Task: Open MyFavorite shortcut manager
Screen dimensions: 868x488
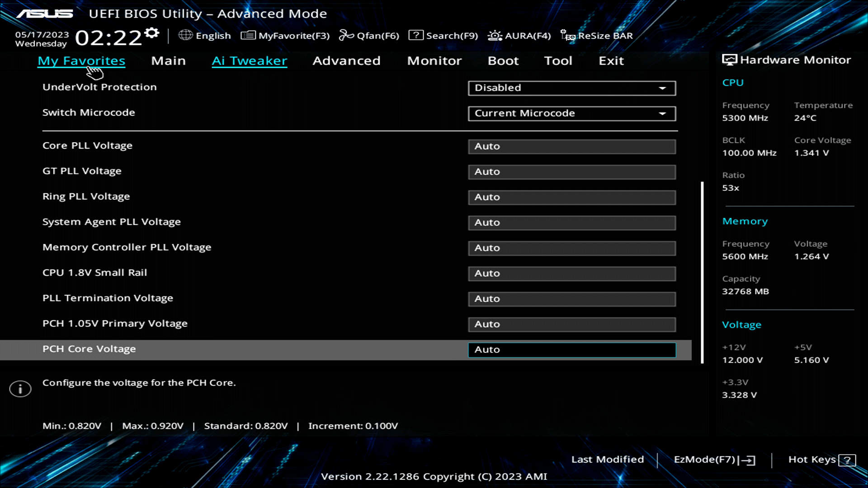Action: tap(292, 35)
